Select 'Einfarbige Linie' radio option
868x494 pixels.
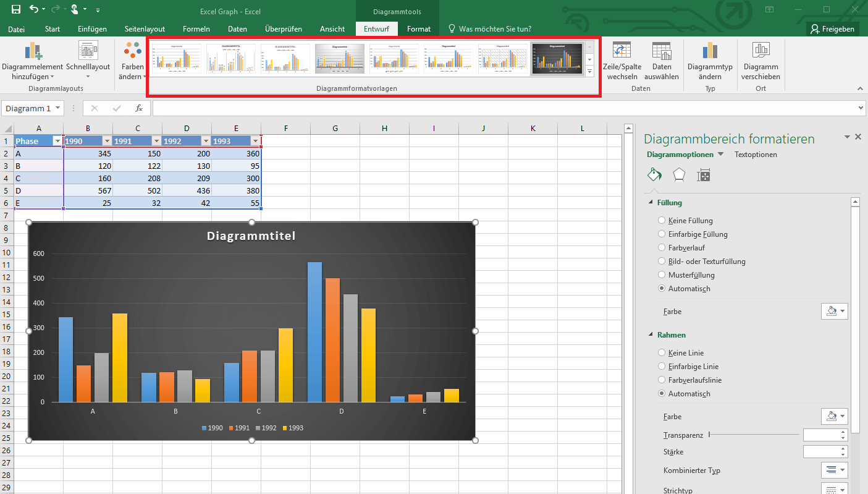662,366
